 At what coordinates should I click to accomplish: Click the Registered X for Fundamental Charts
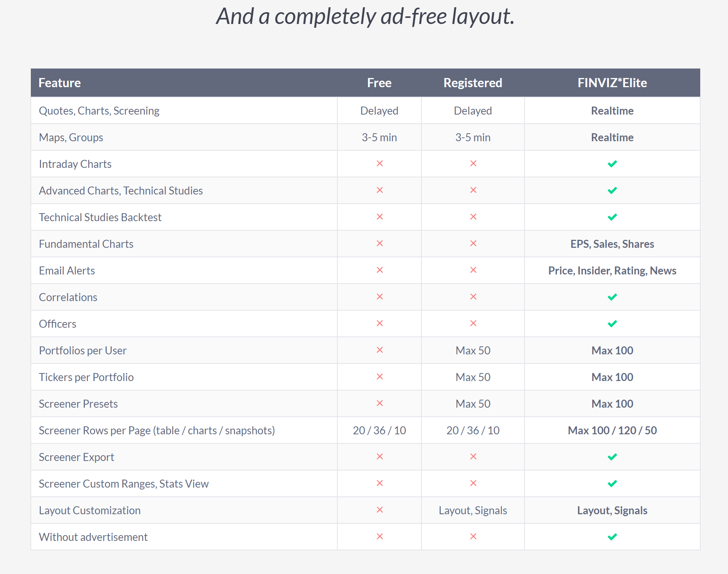(473, 244)
